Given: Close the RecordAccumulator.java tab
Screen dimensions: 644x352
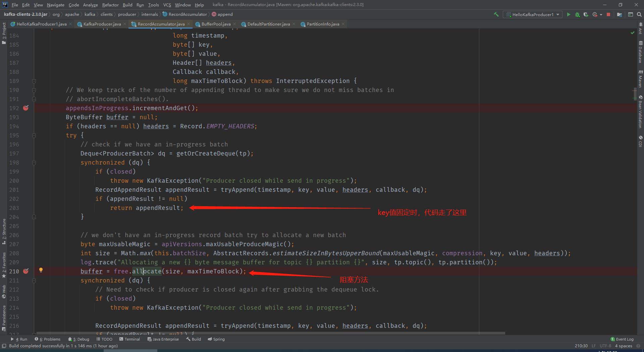Looking at the screenshot, I should 189,24.
